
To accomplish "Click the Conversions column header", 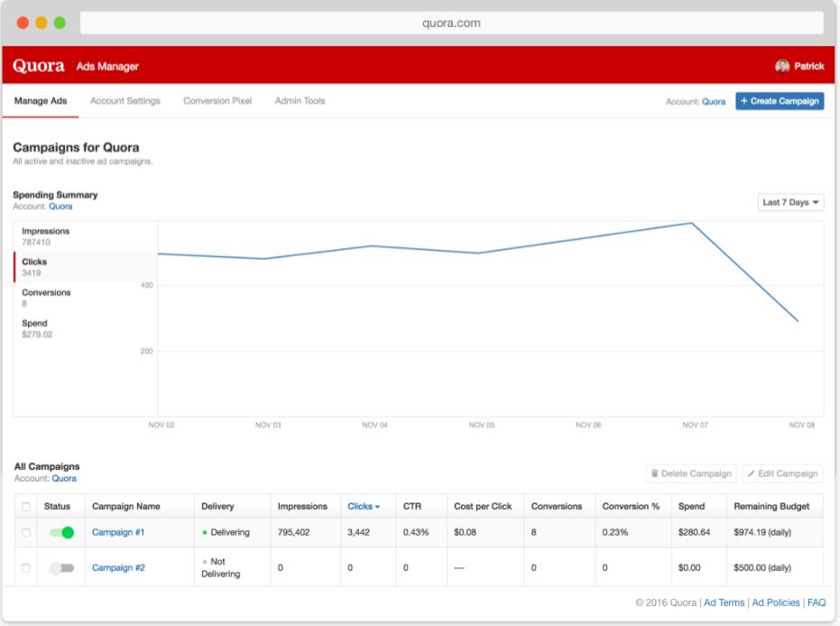I will (x=556, y=506).
